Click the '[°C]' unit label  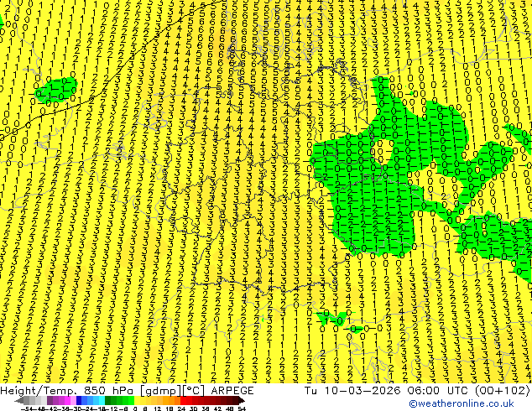pos(193,391)
